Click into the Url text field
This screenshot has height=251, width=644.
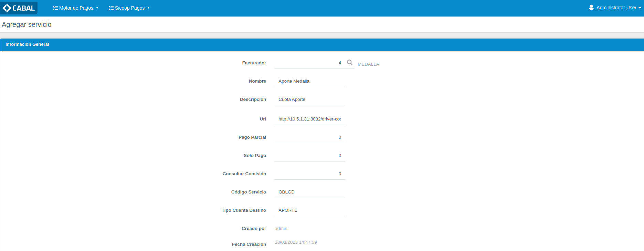coord(309,119)
